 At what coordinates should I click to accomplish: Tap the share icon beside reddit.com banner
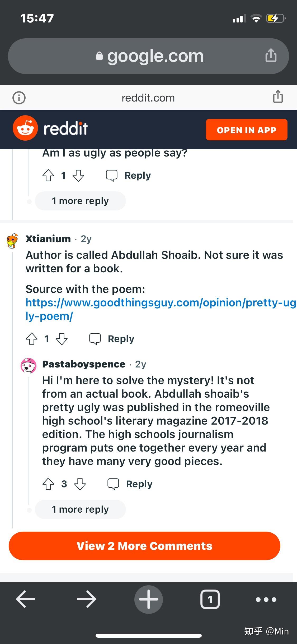pos(277,96)
